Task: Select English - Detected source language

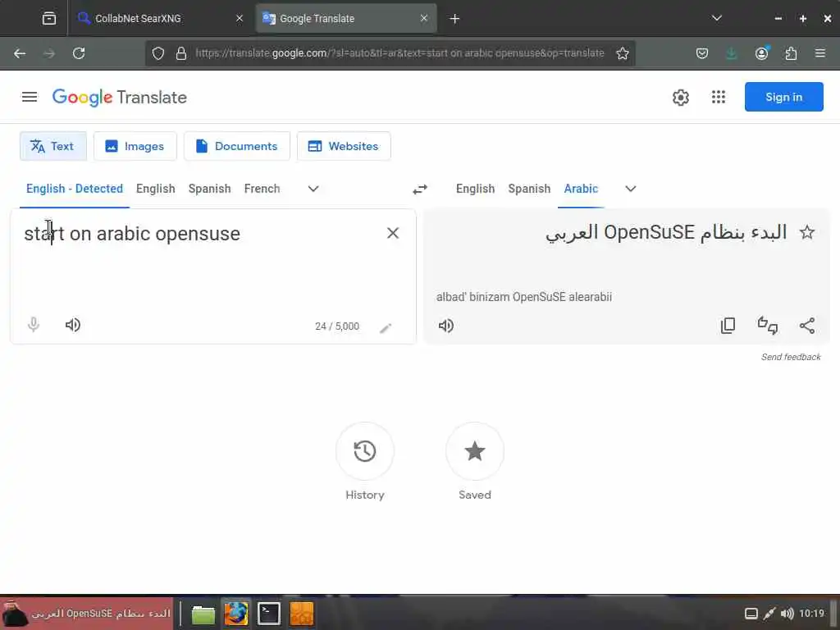Action: pos(75,189)
